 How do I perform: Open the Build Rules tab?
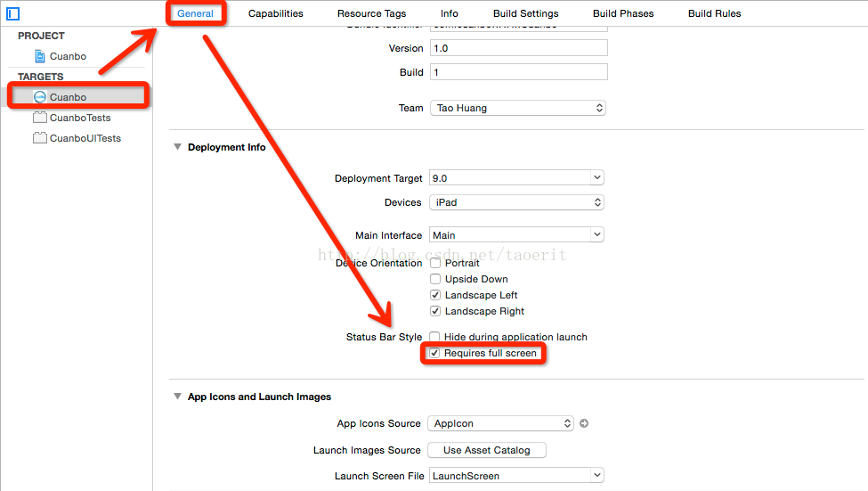coord(715,13)
